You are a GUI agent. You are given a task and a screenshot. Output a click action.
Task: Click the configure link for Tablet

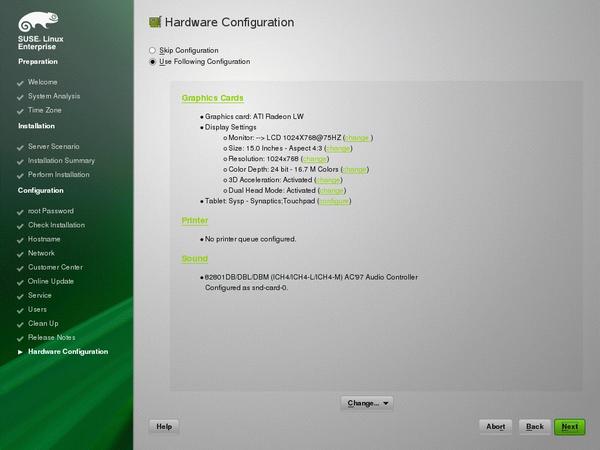click(x=334, y=201)
